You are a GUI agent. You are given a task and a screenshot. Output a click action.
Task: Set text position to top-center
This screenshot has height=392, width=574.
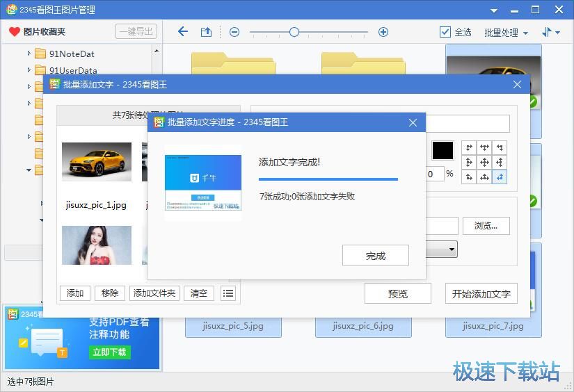[x=484, y=148]
